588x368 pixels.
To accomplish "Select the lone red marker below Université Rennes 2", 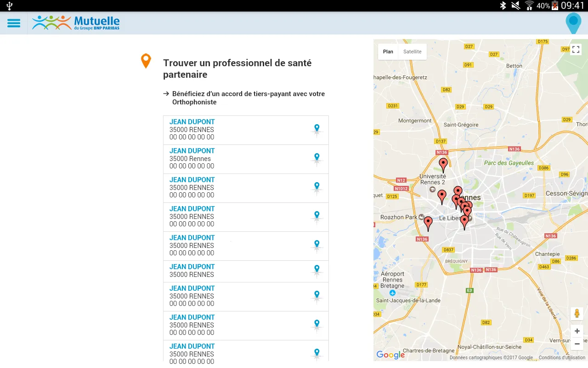I will pyautogui.click(x=442, y=197).
